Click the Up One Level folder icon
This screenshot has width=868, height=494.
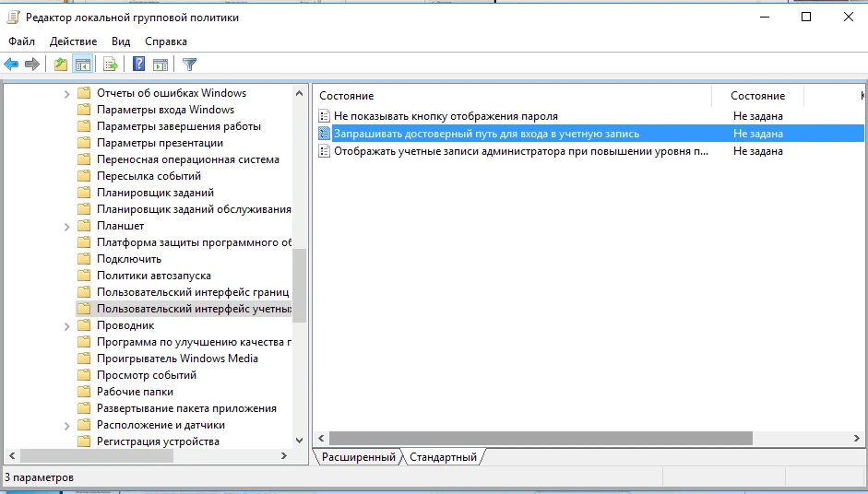pyautogui.click(x=61, y=64)
